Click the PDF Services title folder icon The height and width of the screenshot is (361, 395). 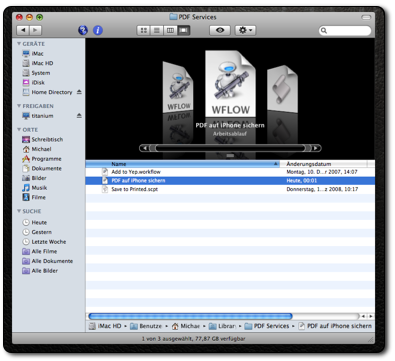173,17
